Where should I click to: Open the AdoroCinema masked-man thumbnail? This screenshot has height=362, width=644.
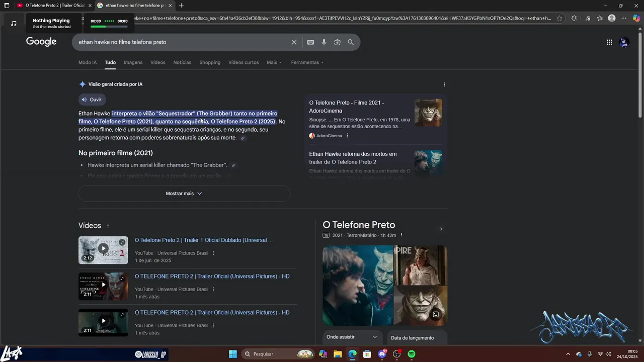(x=428, y=113)
